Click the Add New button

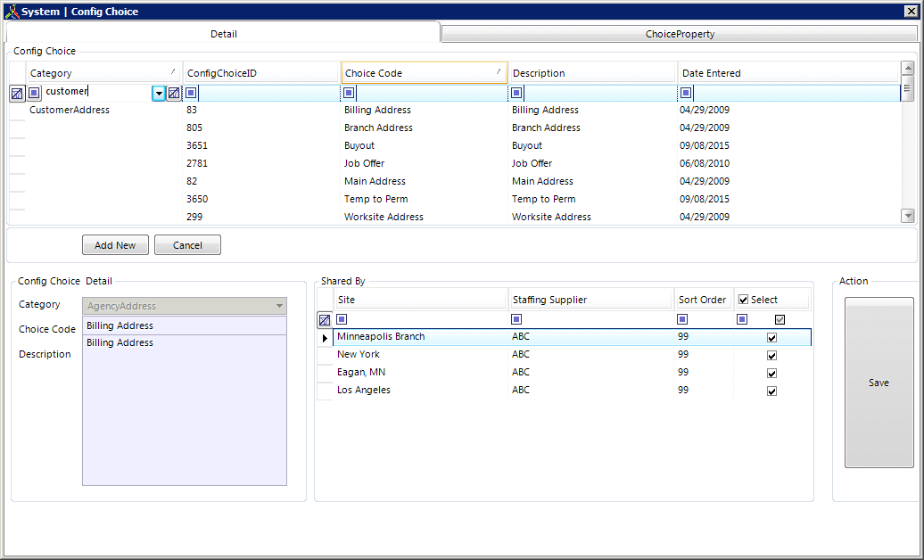click(115, 245)
